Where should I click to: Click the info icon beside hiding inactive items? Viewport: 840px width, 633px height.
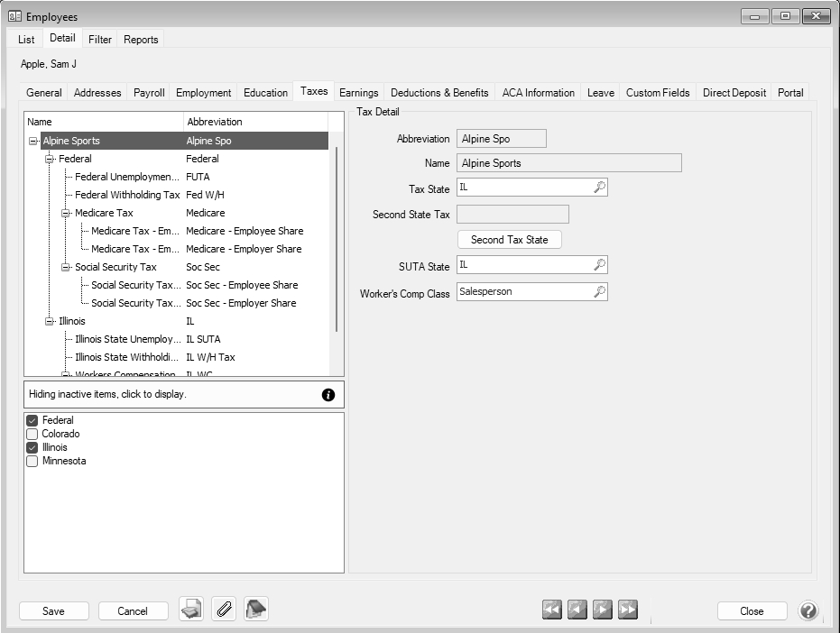(x=328, y=395)
